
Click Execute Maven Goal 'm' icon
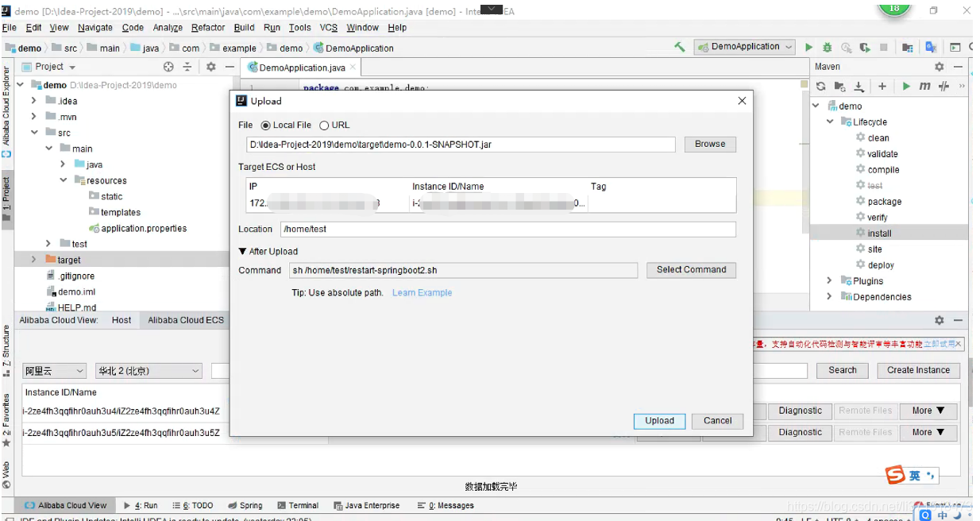tap(924, 86)
